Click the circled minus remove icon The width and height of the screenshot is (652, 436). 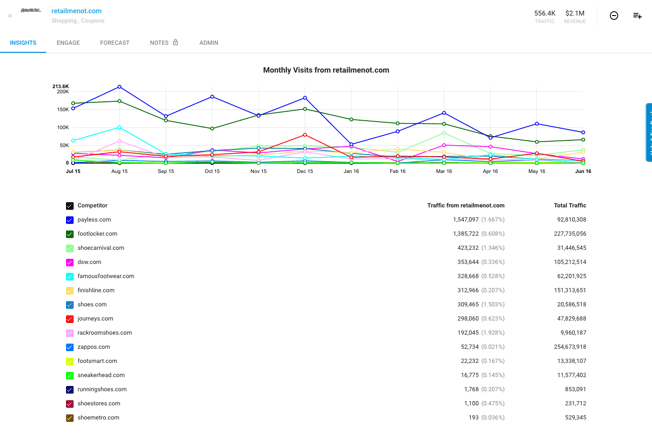614,16
